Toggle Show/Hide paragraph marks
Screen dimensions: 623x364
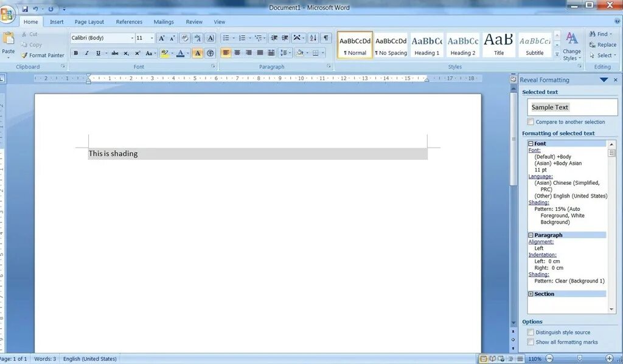(326, 38)
